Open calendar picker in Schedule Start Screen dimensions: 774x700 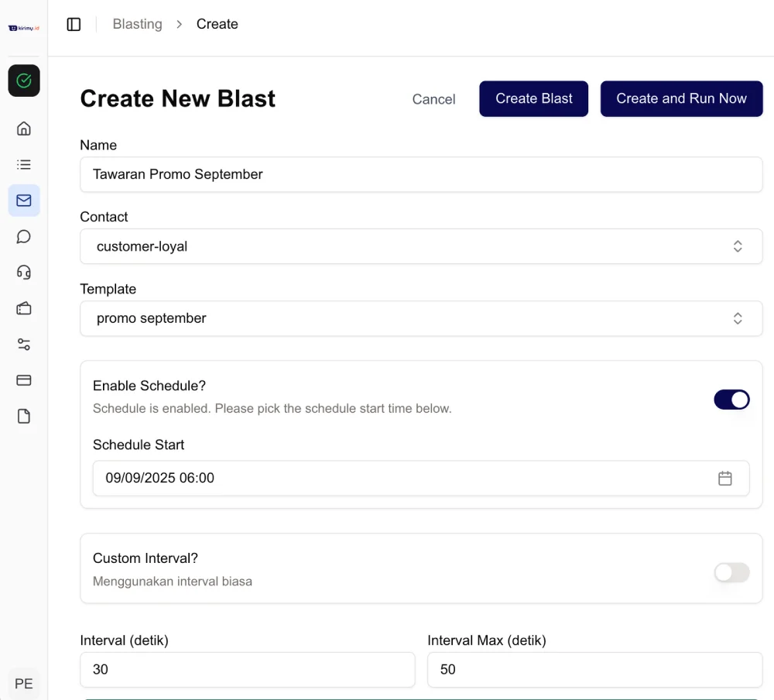coord(724,479)
